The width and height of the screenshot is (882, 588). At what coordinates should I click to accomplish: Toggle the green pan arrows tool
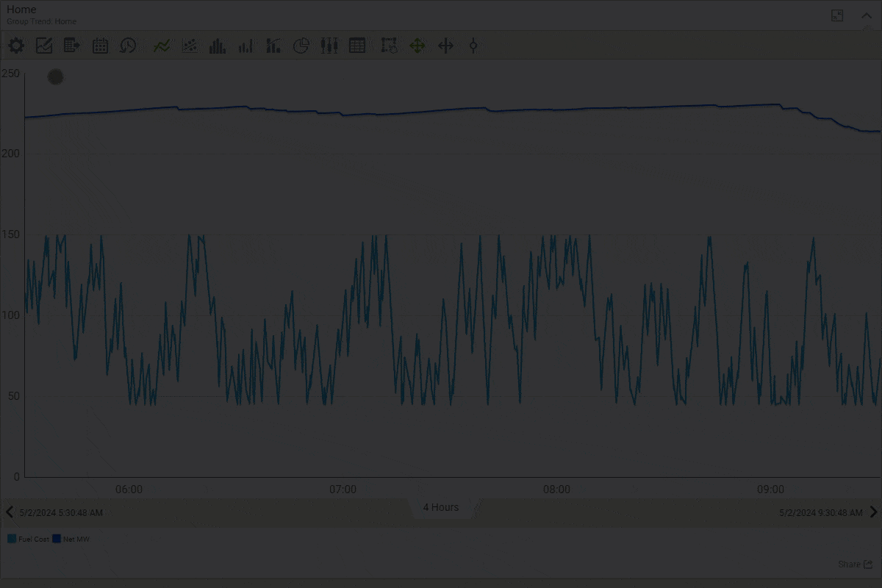coord(417,46)
